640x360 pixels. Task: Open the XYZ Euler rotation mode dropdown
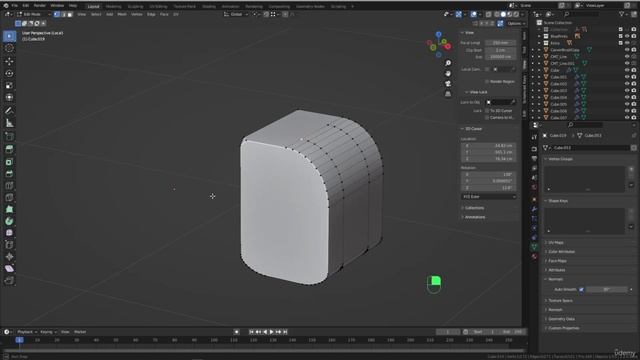click(489, 197)
